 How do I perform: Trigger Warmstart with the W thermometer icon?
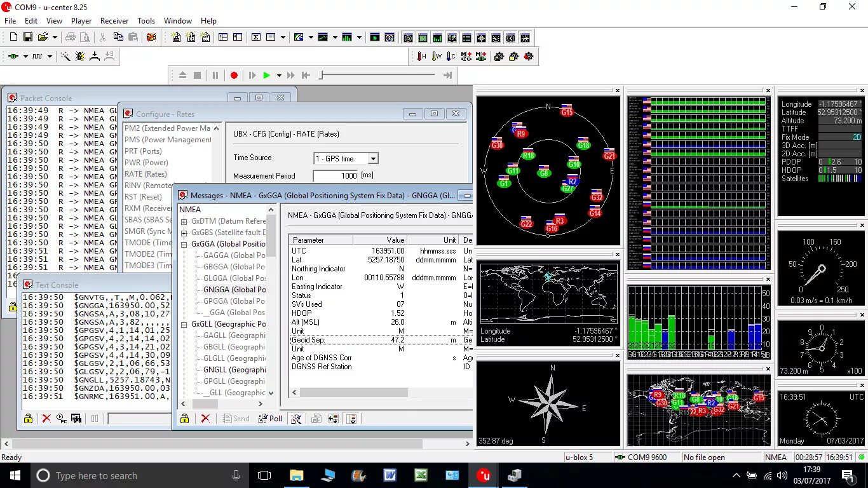pos(437,57)
